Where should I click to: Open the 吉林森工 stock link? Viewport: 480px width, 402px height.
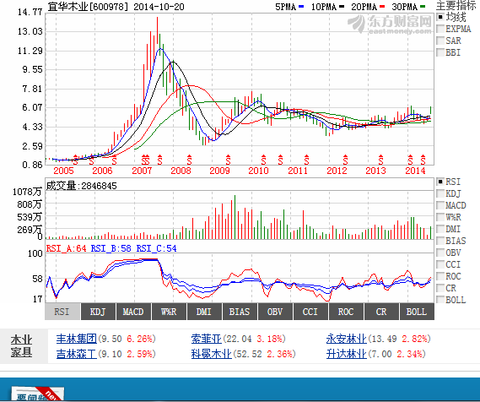[76, 354]
